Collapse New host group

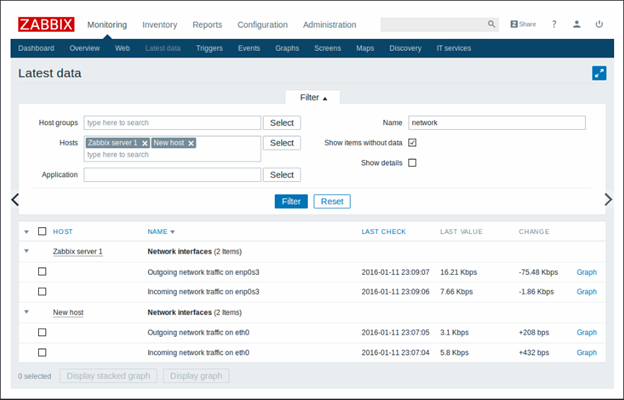tap(27, 312)
